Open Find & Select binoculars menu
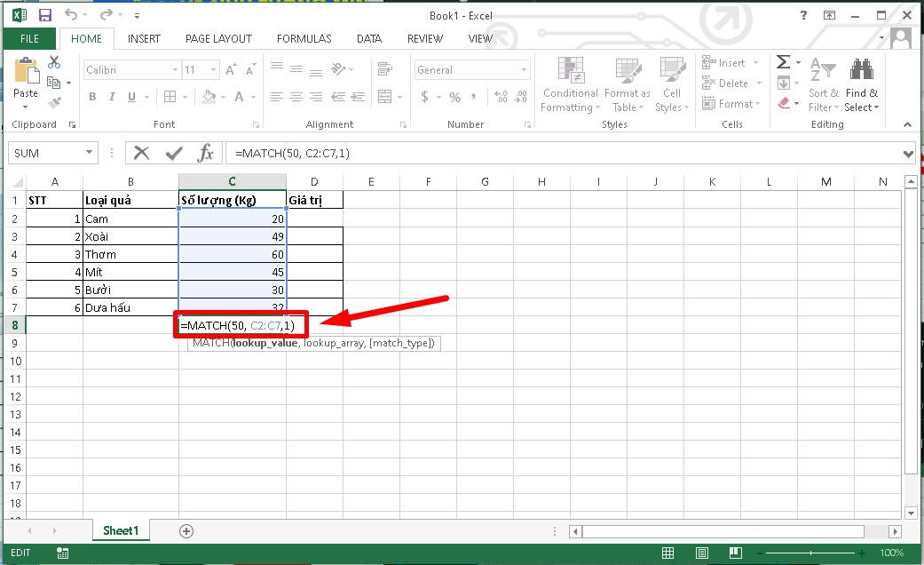This screenshot has height=565, width=924. pos(862,84)
